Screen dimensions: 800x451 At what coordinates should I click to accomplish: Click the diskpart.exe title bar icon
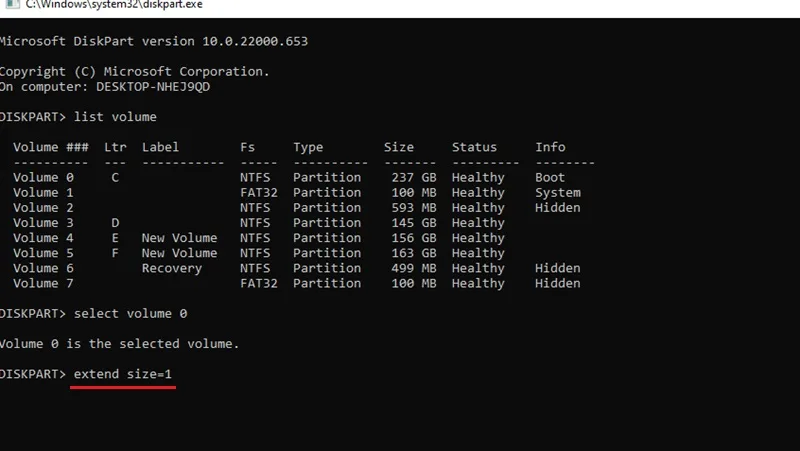click(12, 4)
